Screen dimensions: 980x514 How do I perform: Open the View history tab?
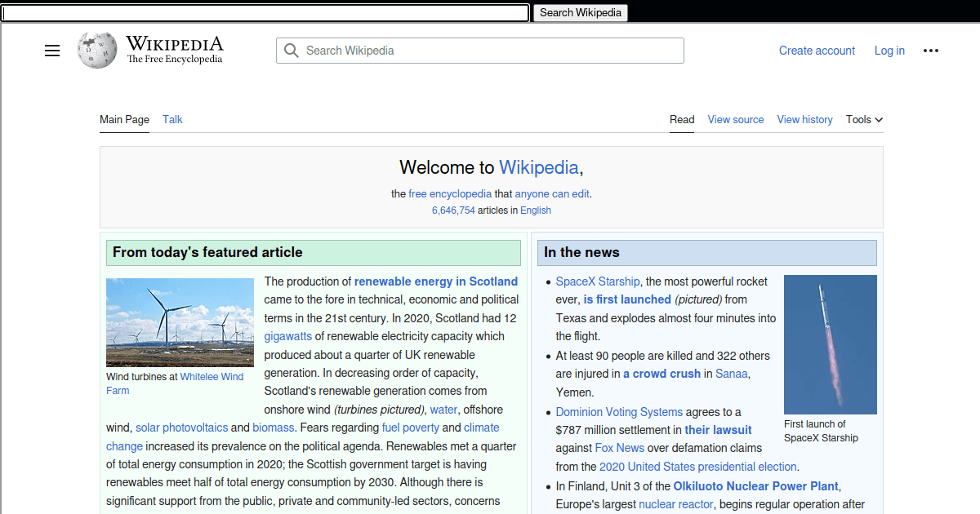pos(804,119)
